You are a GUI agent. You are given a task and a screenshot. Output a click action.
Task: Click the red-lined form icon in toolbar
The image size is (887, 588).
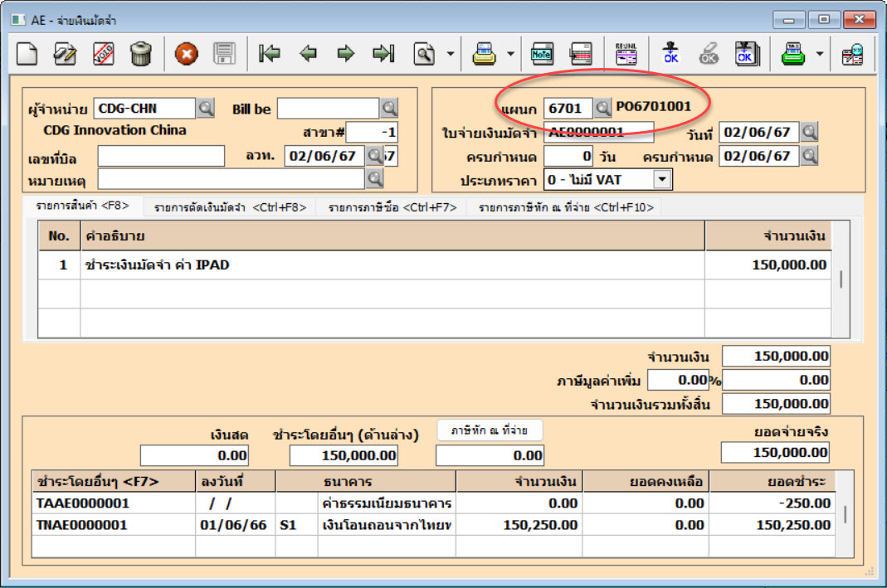click(x=581, y=54)
